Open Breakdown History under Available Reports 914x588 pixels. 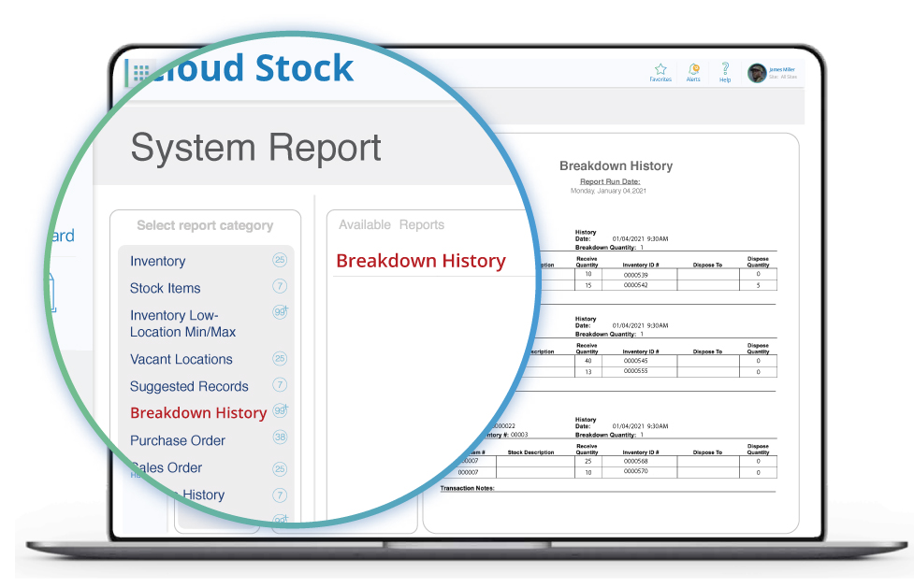(x=421, y=261)
